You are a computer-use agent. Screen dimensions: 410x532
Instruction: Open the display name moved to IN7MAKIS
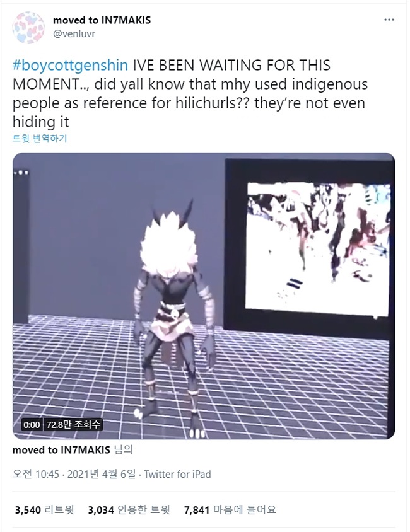click(102, 20)
